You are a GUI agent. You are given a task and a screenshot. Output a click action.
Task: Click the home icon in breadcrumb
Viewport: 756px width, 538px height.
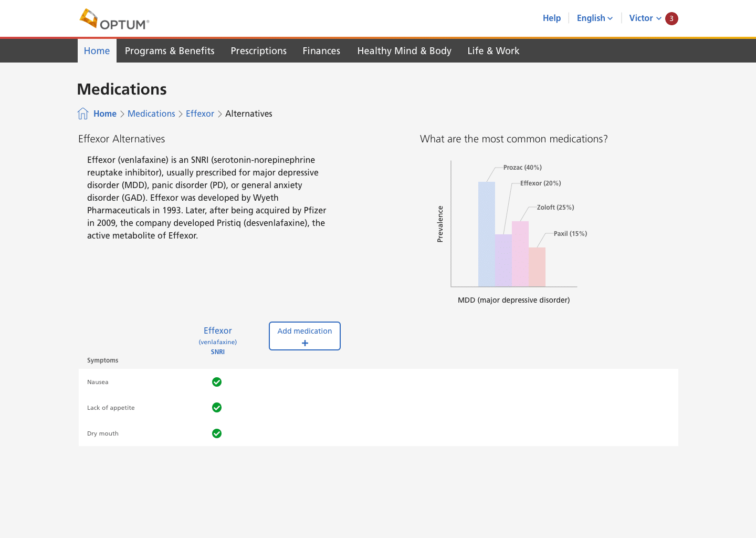[83, 113]
